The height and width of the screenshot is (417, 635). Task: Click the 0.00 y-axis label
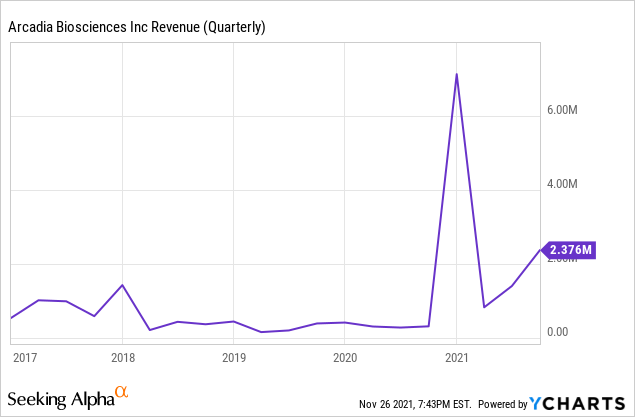558,332
